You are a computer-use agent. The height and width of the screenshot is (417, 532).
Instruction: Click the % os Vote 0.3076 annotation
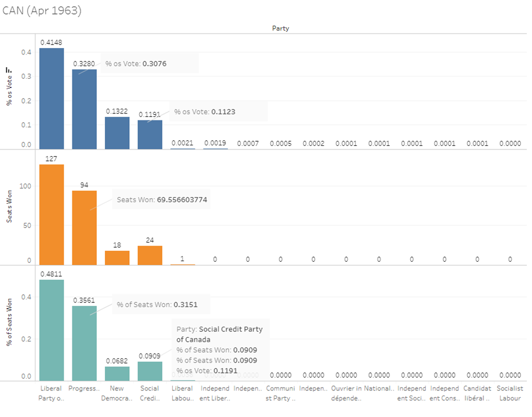pyautogui.click(x=150, y=64)
